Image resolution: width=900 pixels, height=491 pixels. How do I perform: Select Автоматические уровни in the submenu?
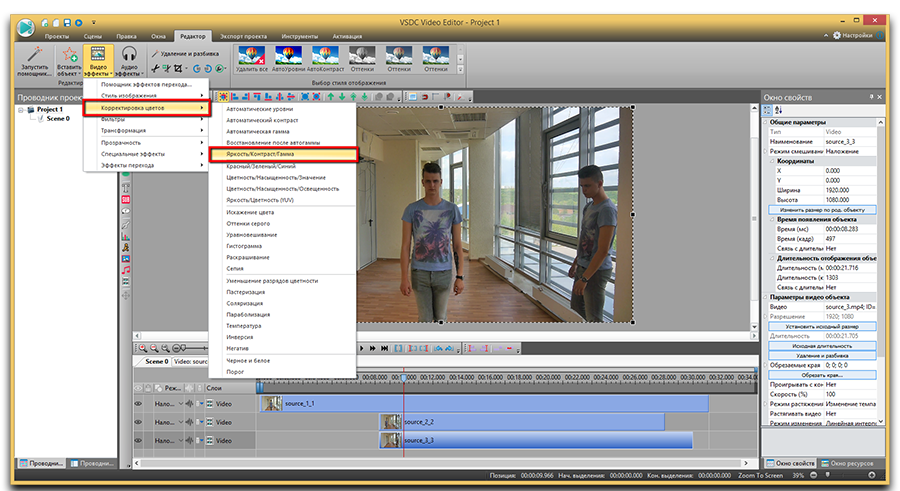[259, 109]
